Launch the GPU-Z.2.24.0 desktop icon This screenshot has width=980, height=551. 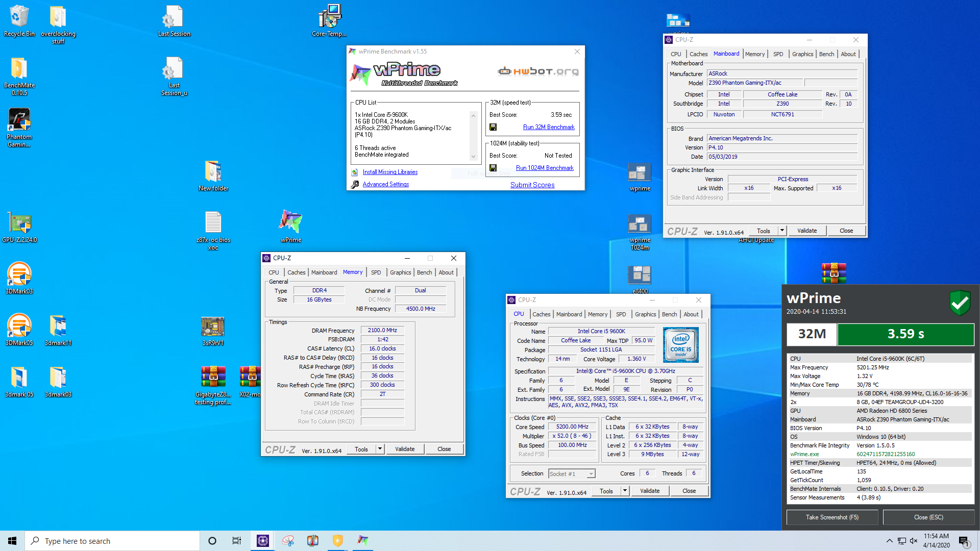19,227
